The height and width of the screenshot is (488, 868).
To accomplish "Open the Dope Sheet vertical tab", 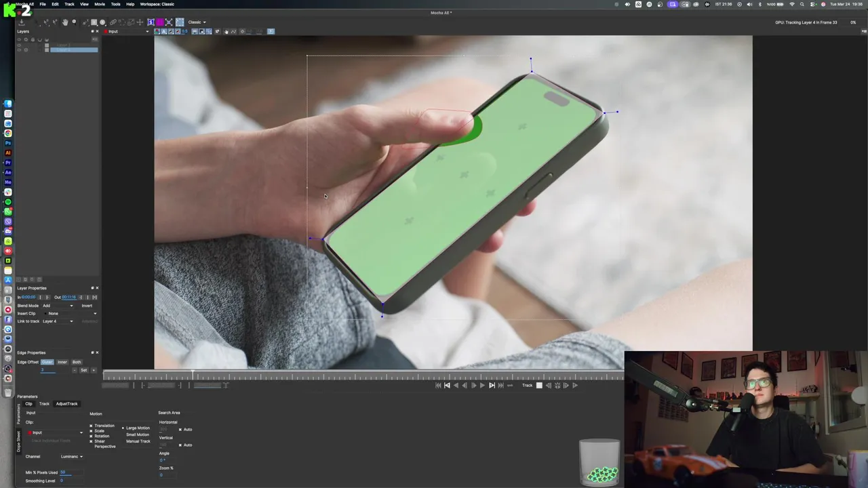I will coord(19,442).
